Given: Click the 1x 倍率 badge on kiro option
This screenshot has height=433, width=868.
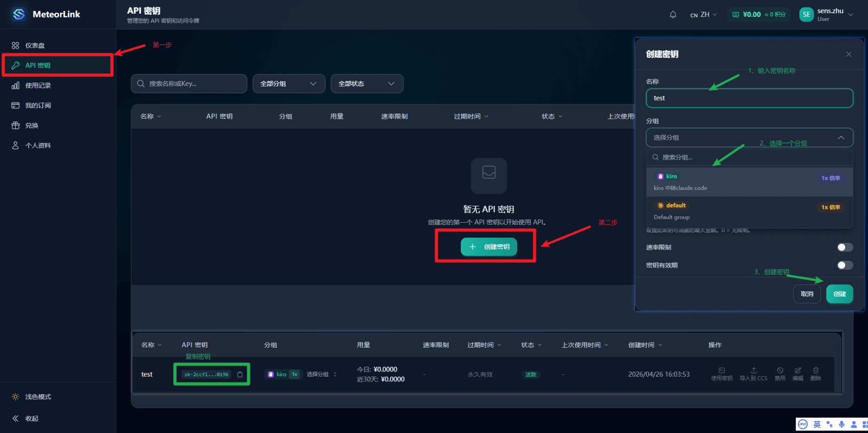Looking at the screenshot, I should [x=830, y=178].
